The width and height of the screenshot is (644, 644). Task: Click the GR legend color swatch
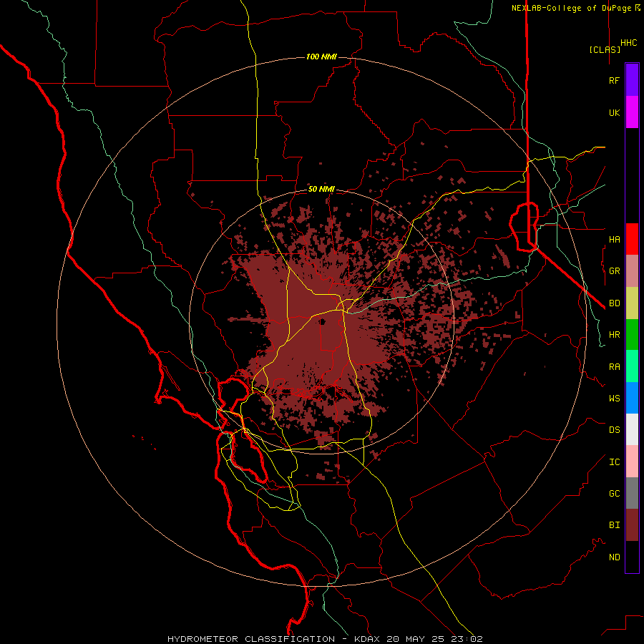coord(632,270)
